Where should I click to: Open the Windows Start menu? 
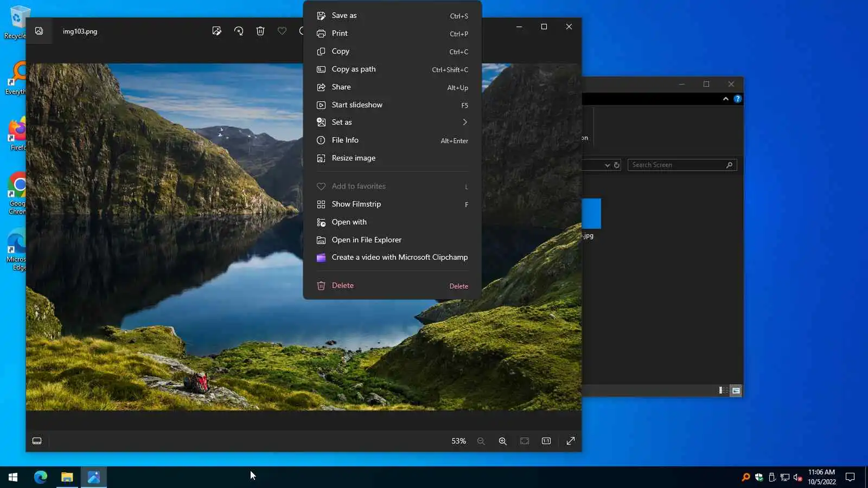coord(13,477)
